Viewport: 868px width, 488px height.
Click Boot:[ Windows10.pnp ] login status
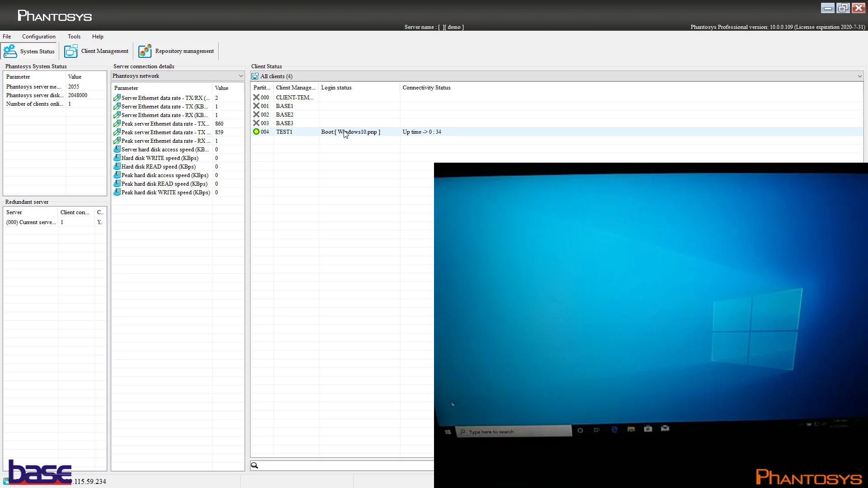coord(351,132)
